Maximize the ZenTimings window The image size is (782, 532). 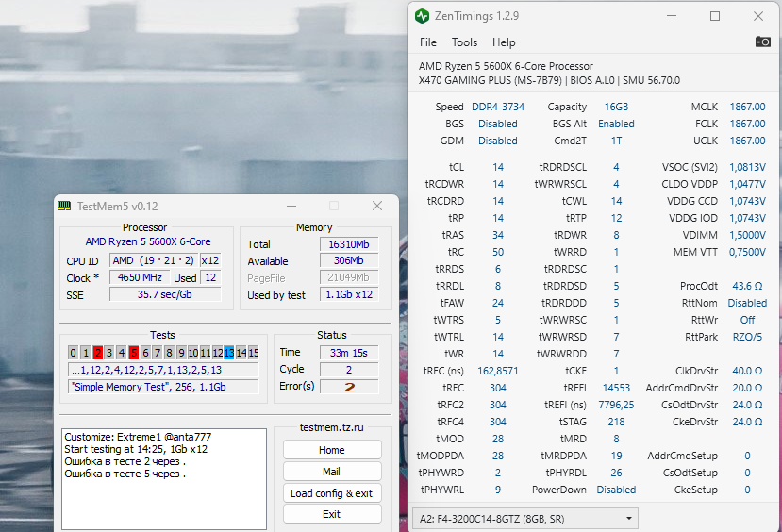[x=715, y=16]
